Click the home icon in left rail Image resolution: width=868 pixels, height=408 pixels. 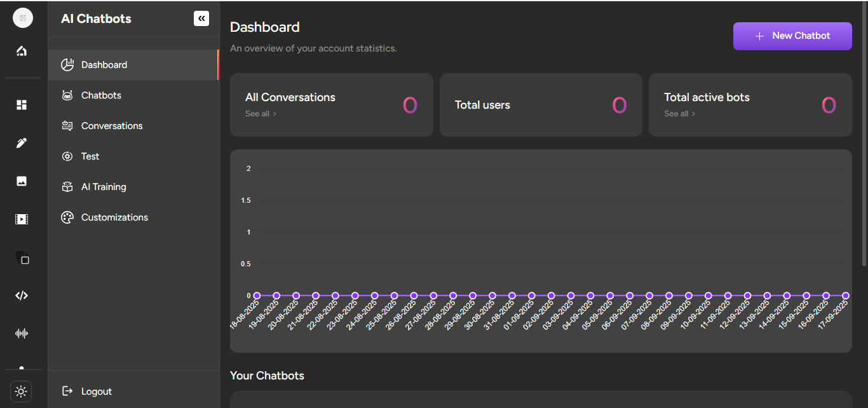(22, 51)
